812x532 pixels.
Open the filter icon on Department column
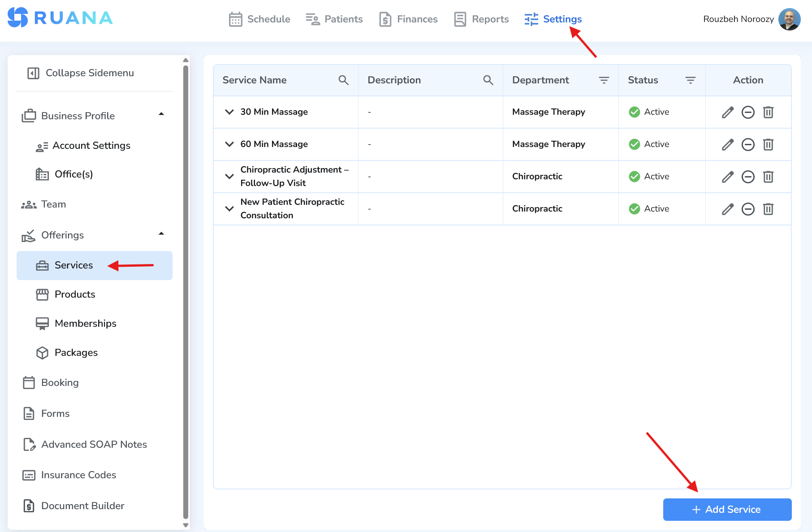(604, 80)
